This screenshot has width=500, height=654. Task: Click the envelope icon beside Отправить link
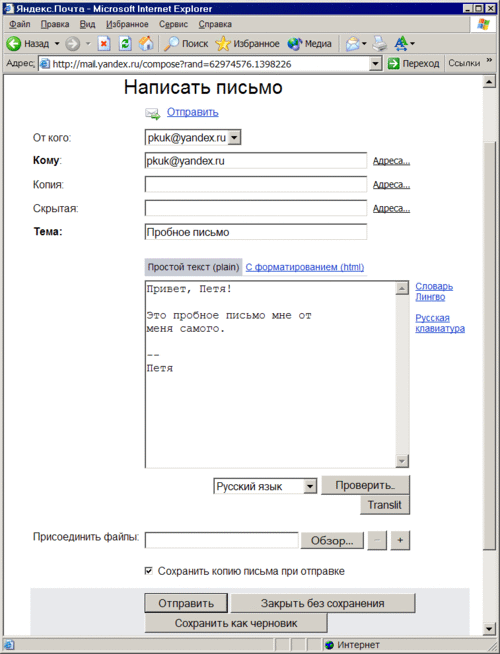[x=153, y=113]
